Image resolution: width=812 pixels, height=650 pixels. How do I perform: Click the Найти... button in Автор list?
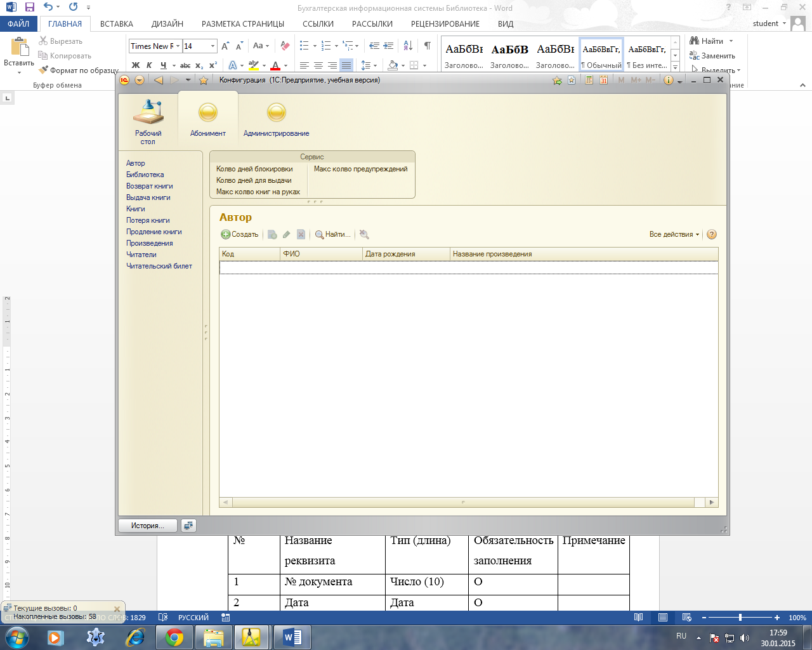[333, 234]
